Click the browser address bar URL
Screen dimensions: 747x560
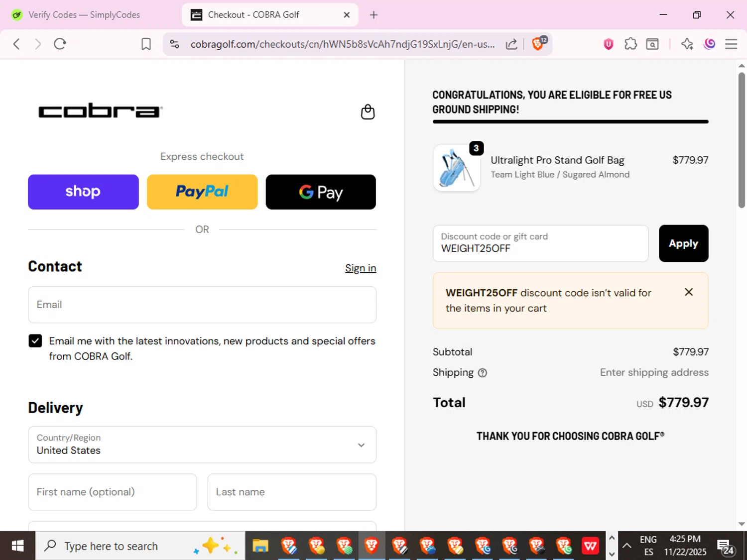click(x=343, y=44)
